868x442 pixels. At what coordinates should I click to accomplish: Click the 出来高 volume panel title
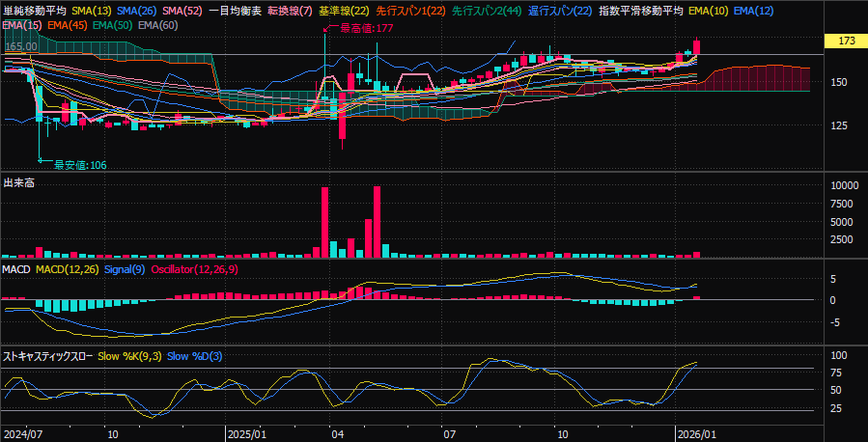[18, 182]
